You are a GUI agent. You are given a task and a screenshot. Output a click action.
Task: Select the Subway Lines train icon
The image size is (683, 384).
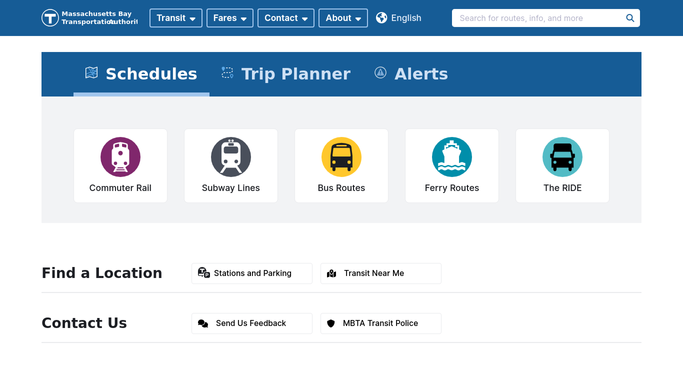click(x=231, y=157)
